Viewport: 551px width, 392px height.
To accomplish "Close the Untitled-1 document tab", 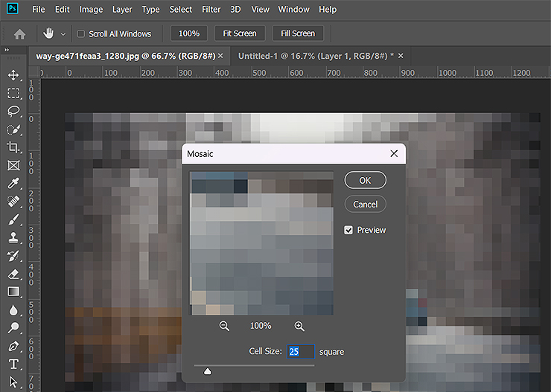I will (401, 56).
